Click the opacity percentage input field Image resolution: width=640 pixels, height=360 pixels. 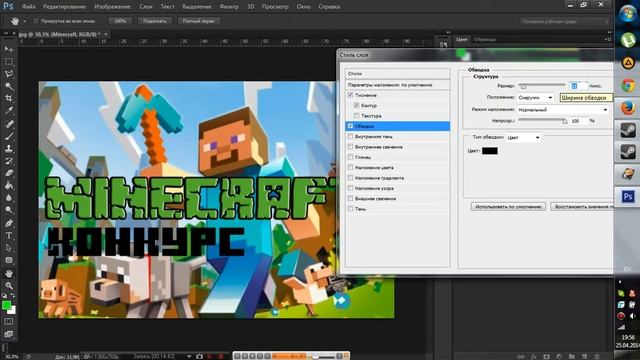(x=578, y=121)
